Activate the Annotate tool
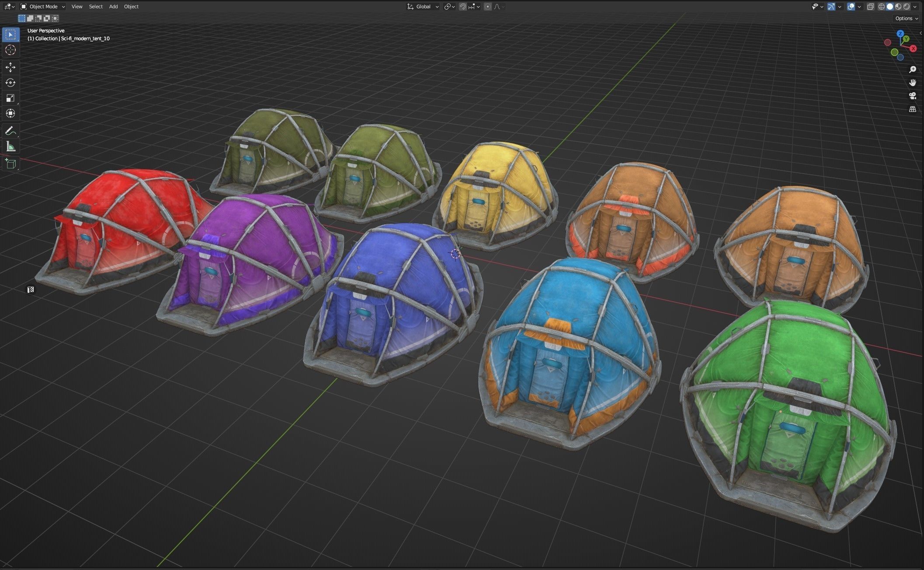924x570 pixels. click(x=10, y=131)
